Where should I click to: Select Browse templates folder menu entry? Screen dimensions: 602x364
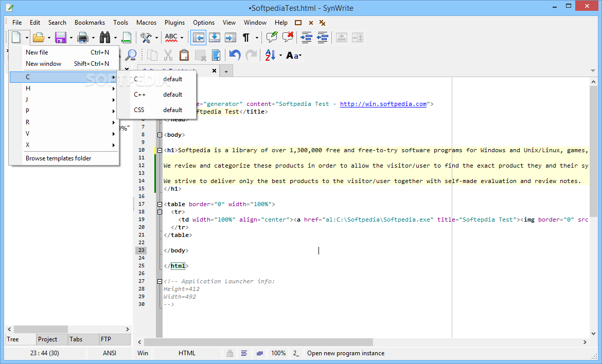[64, 158]
